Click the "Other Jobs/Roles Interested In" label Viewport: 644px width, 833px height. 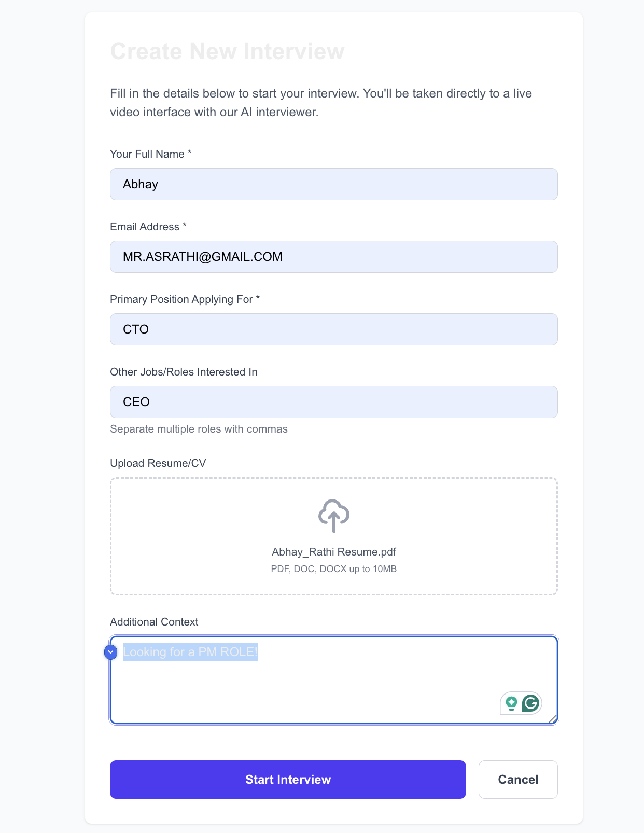pos(184,372)
